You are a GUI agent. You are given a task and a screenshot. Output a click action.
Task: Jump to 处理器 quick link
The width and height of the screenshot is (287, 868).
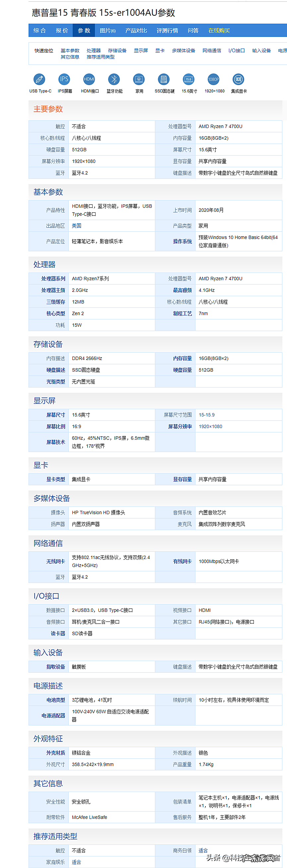(94, 51)
